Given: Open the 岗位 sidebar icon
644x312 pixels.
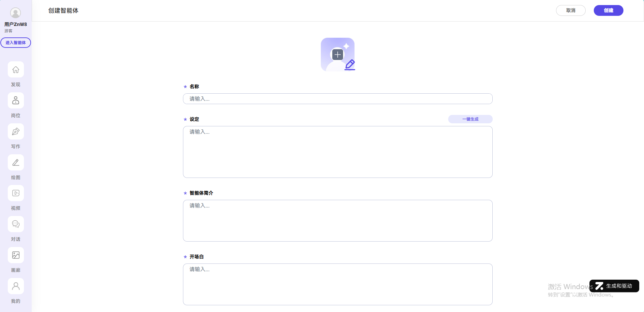Looking at the screenshot, I should point(16,101).
